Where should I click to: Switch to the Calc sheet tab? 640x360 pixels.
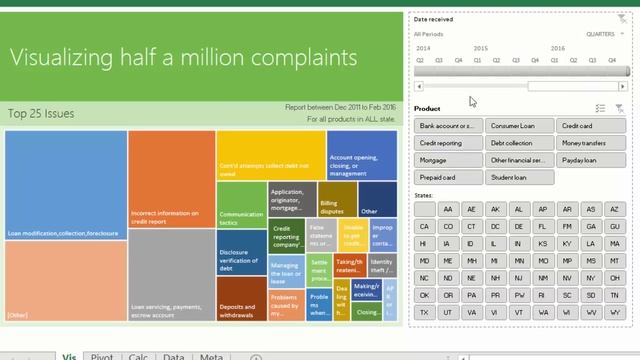click(138, 357)
